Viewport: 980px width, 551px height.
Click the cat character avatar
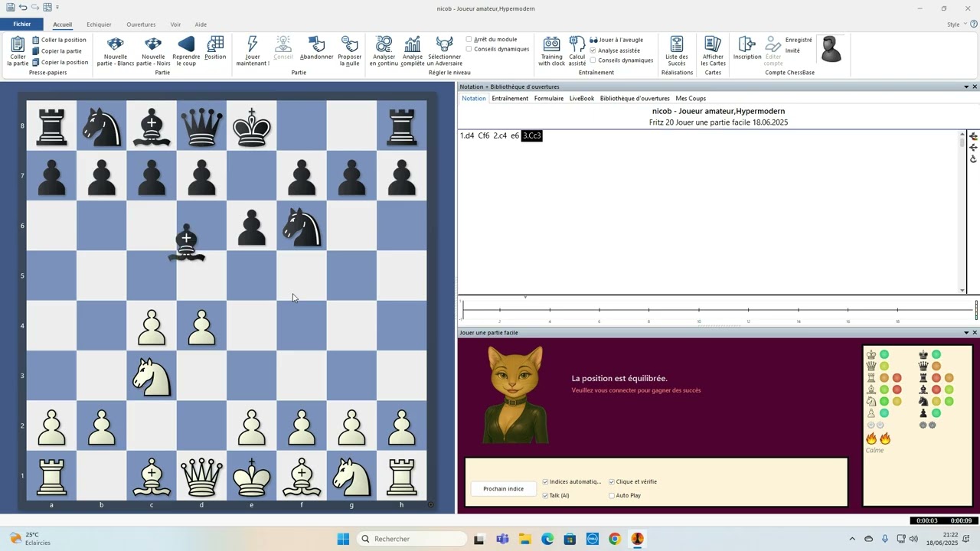pos(515,394)
